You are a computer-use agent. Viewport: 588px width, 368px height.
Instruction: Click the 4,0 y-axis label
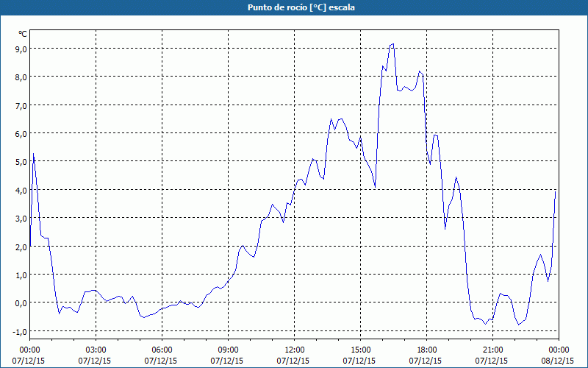21,190
